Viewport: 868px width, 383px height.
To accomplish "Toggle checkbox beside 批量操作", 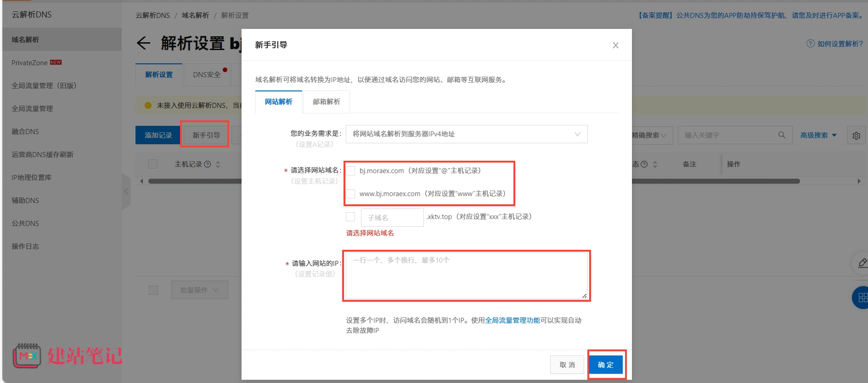I will [x=153, y=290].
